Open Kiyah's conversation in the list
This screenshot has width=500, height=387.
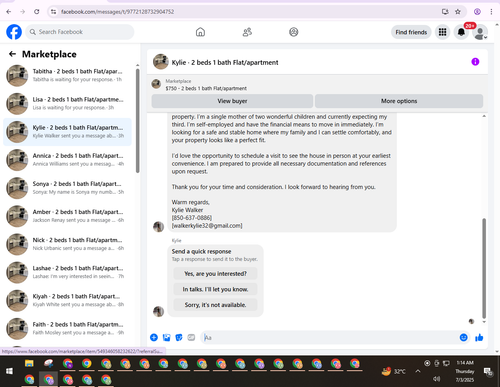(67, 300)
